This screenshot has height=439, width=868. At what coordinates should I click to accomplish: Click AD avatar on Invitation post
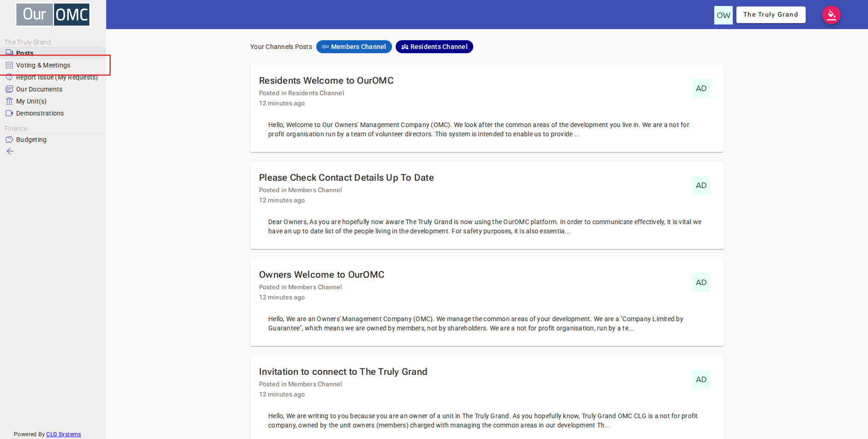coord(701,379)
